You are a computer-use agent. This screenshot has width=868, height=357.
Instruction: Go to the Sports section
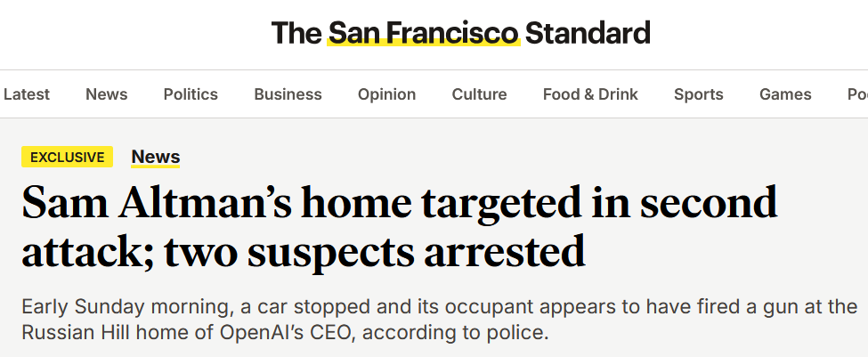tap(699, 94)
